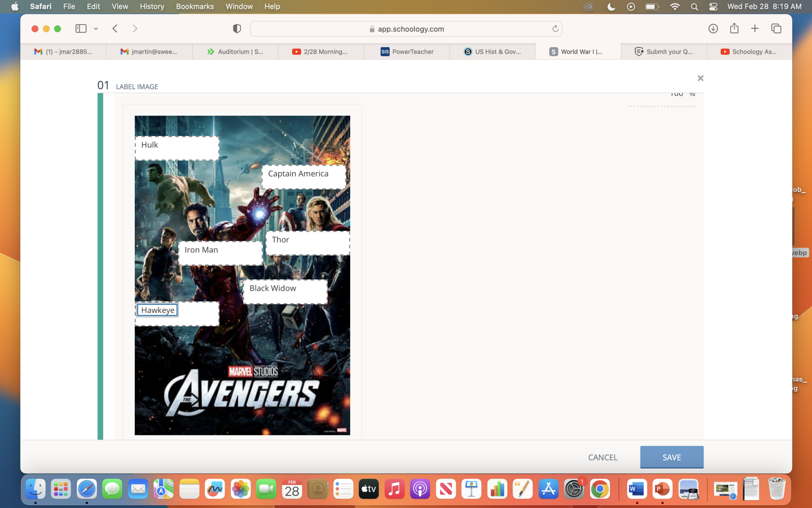Switch to the PowerTeacher tab
Viewport: 812px width, 508px height.
coord(407,52)
